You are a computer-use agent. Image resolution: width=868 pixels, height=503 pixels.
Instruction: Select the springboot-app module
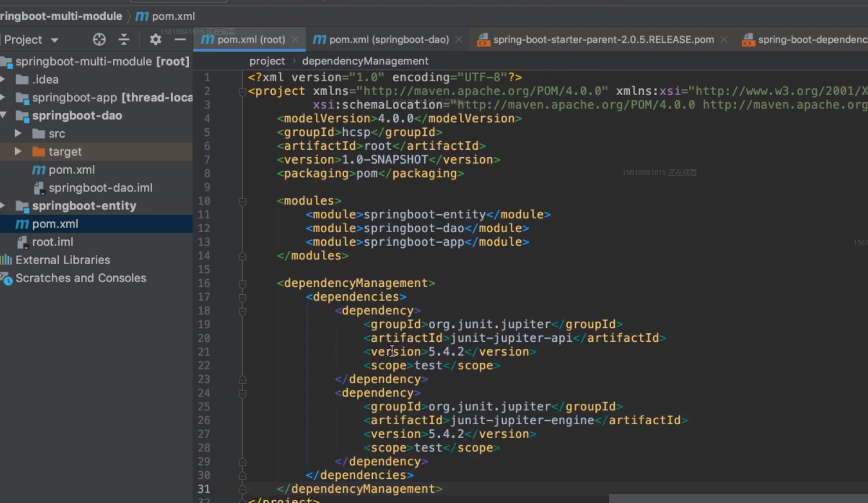[112, 97]
